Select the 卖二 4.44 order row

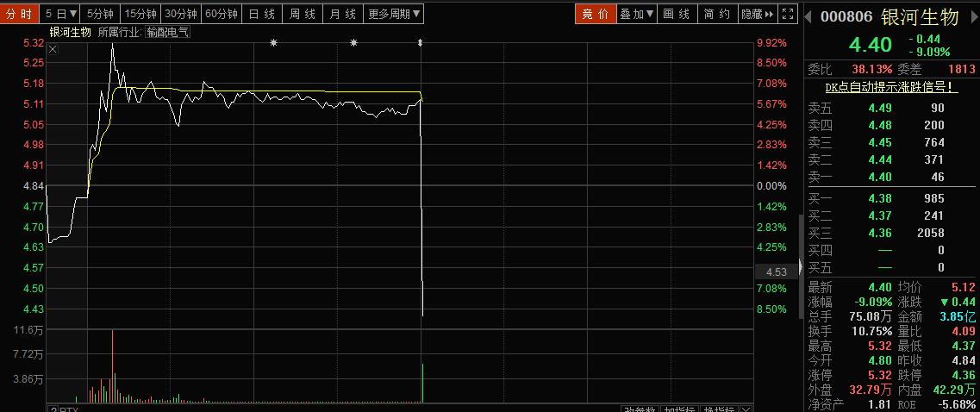[x=890, y=160]
